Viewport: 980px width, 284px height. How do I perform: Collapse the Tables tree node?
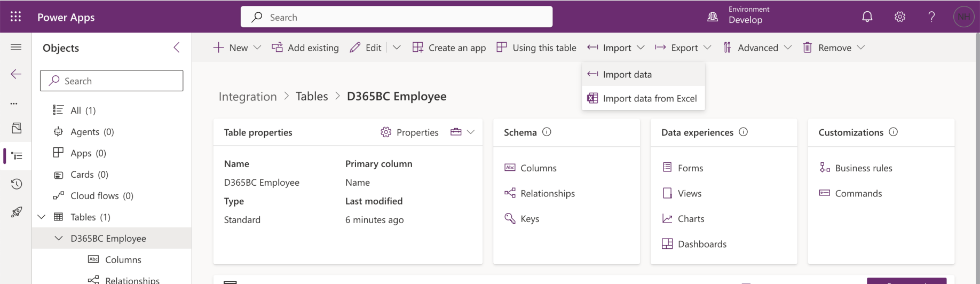tap(42, 217)
